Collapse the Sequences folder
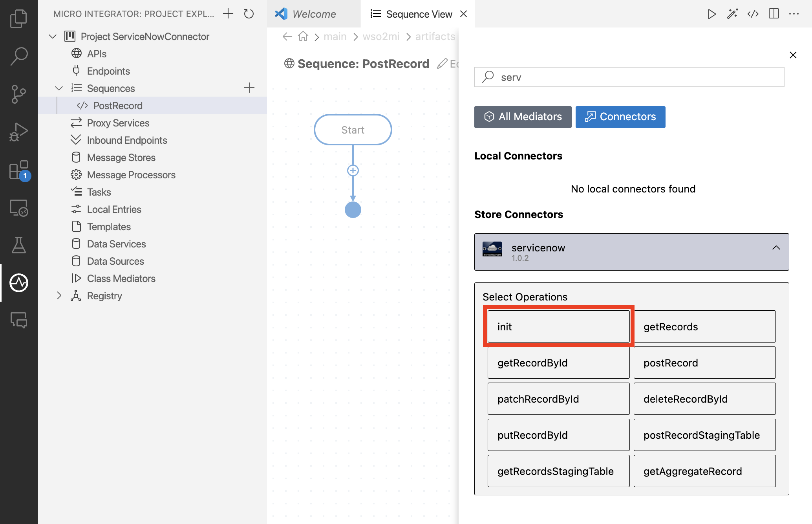This screenshot has width=812, height=524. coord(59,88)
